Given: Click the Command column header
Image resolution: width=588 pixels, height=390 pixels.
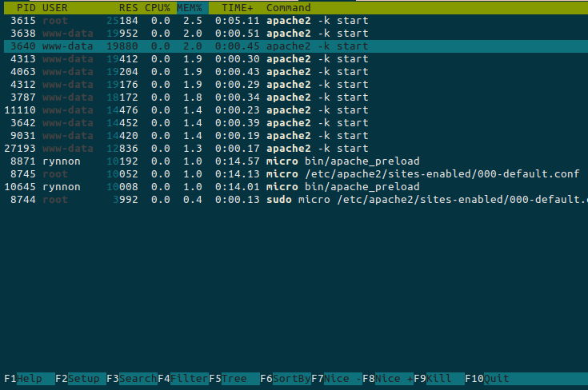Looking at the screenshot, I should tap(288, 7).
